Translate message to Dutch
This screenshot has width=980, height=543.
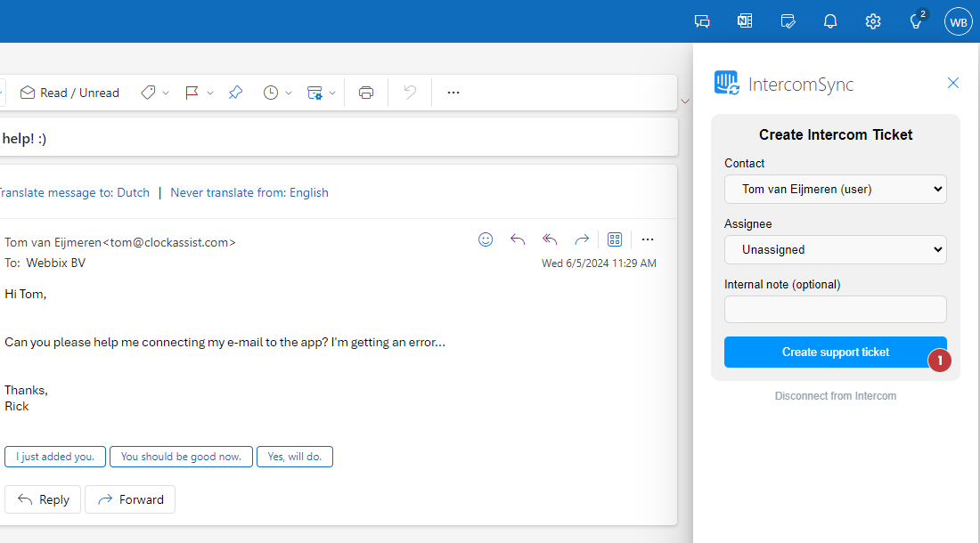tap(74, 193)
